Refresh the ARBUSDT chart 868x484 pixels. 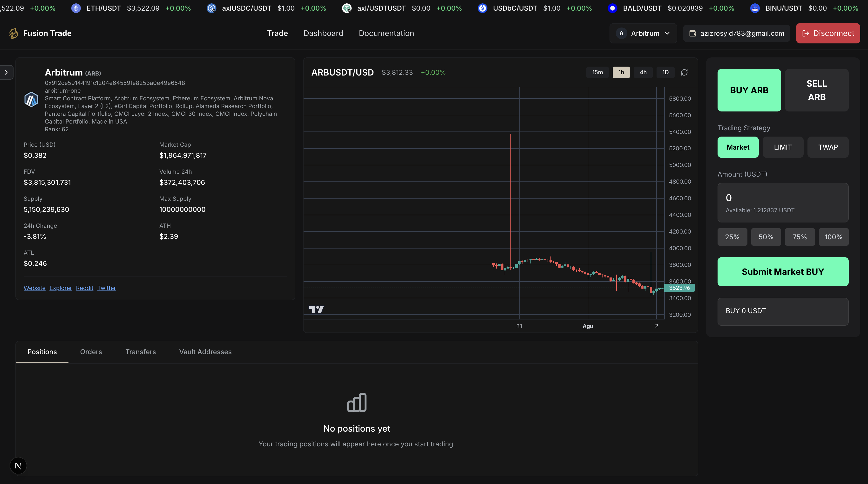[684, 72]
